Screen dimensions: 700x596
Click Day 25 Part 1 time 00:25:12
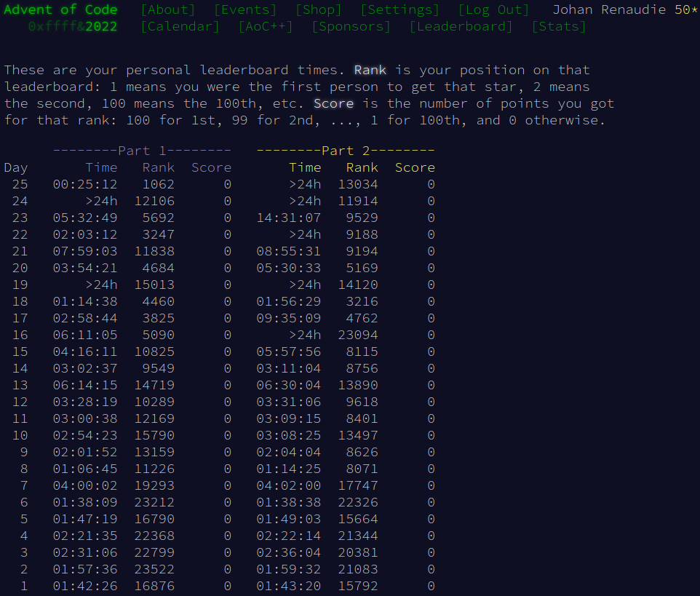85,184
